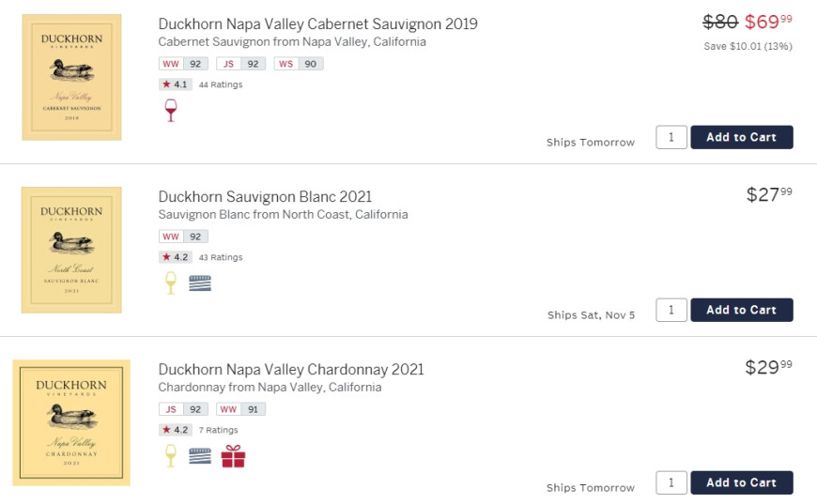Click the screw cap icon for Sauvignon Blanc
The height and width of the screenshot is (504, 817).
200,283
